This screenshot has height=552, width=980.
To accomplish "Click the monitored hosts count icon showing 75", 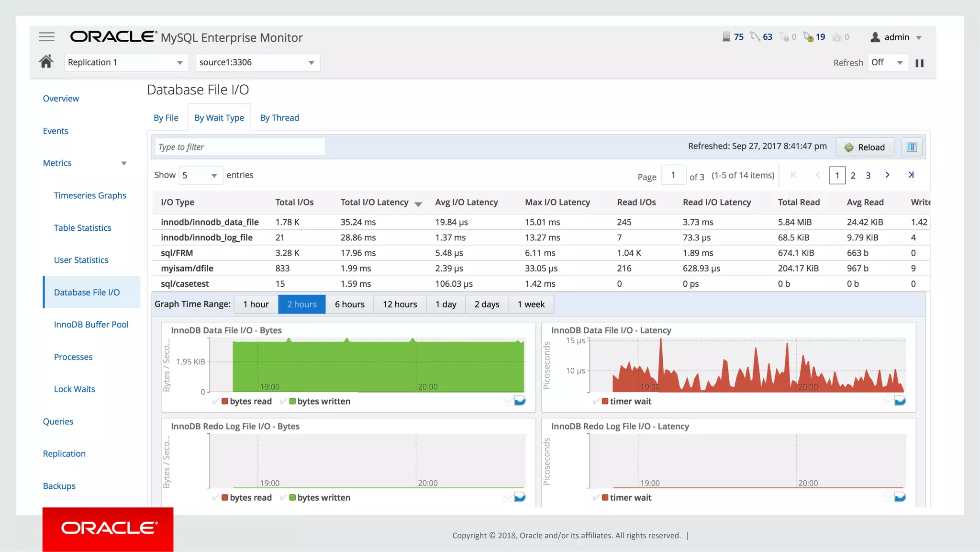I will [726, 37].
